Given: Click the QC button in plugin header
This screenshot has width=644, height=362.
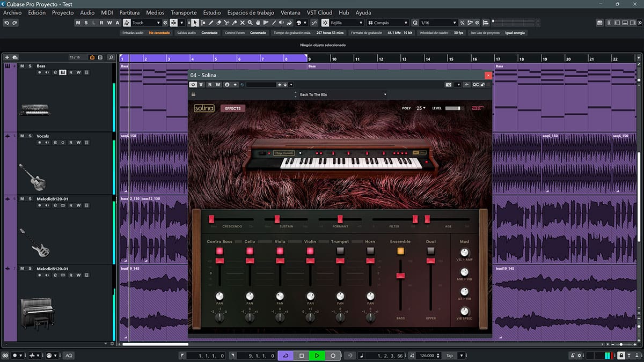Looking at the screenshot, I should click(475, 85).
